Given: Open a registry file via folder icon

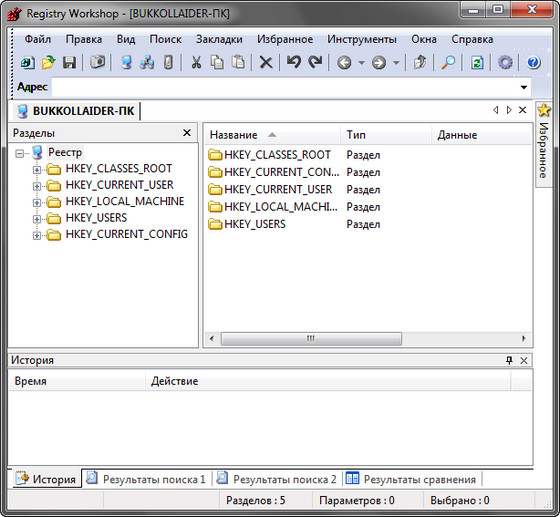Looking at the screenshot, I should pyautogui.click(x=49, y=63).
